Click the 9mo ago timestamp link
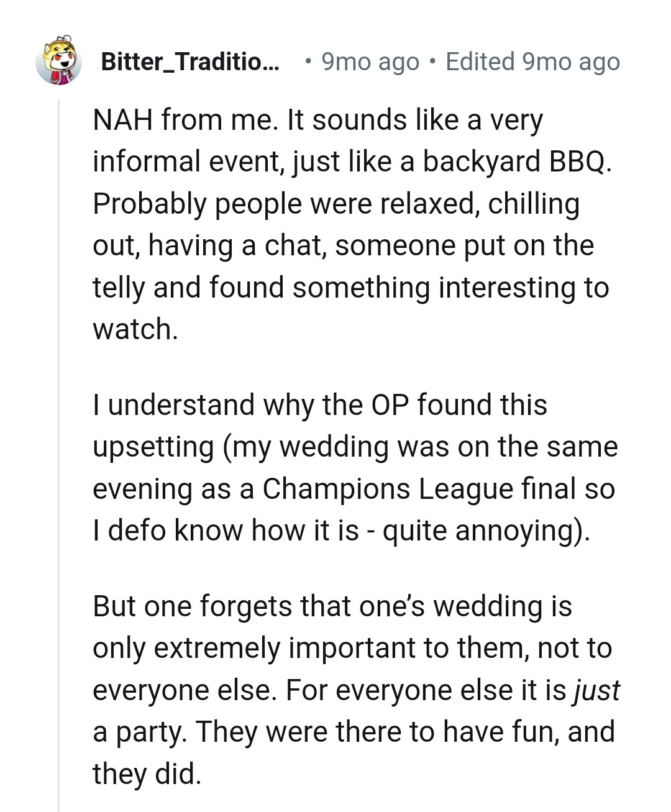671x812 pixels. tap(369, 61)
